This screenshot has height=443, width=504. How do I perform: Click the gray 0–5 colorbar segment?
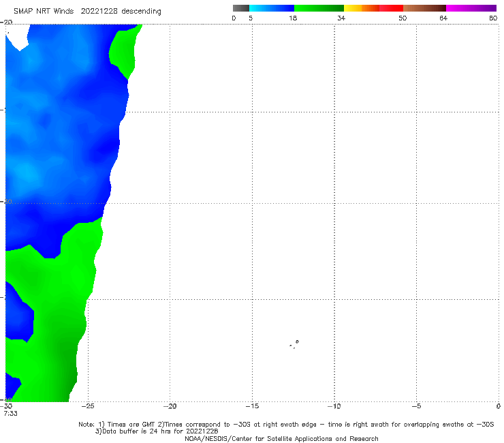tap(240, 8)
